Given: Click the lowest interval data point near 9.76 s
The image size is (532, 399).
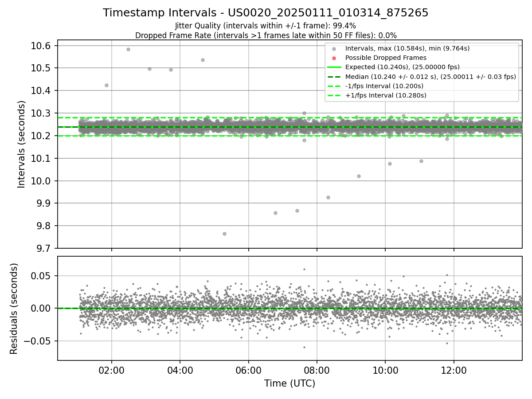Looking at the screenshot, I should coord(224,234).
